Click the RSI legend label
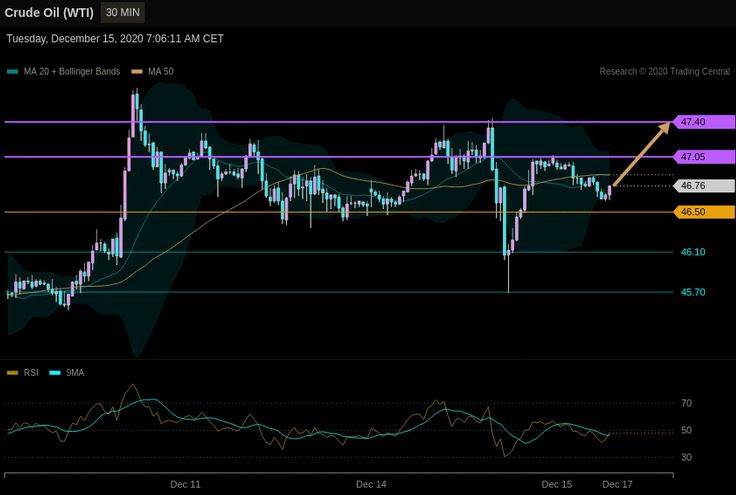 [x=31, y=373]
